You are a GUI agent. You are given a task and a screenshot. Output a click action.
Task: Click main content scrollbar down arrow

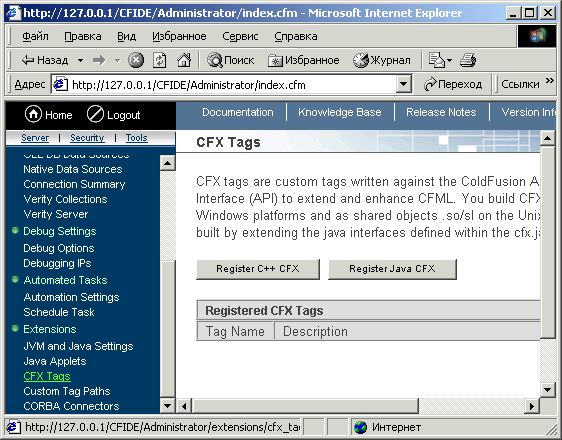[548, 390]
